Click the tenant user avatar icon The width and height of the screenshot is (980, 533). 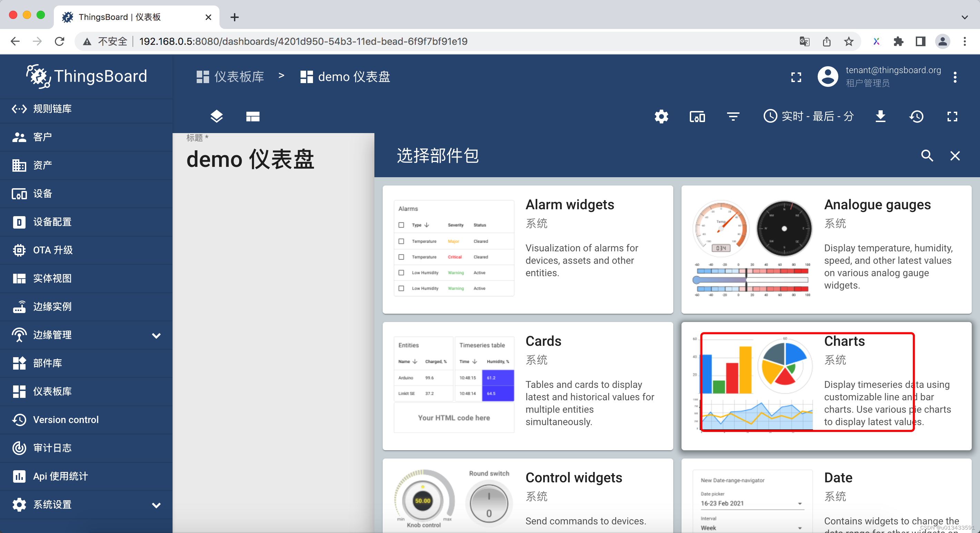tap(828, 77)
